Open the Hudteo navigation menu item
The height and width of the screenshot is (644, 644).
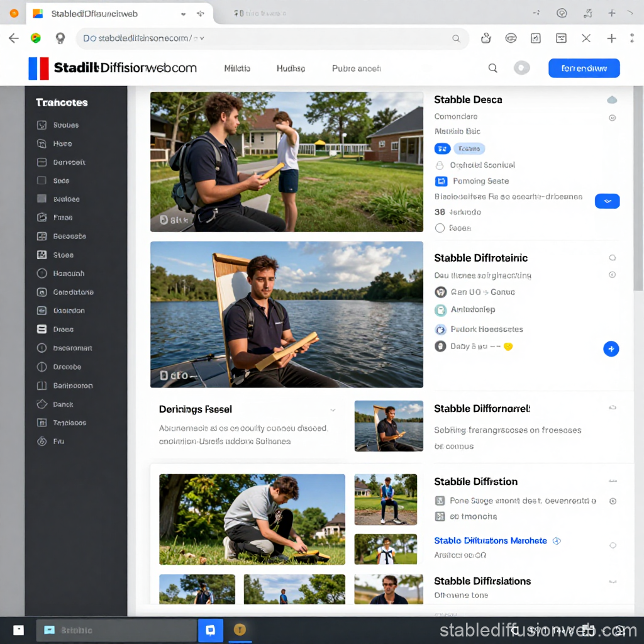[x=291, y=69]
